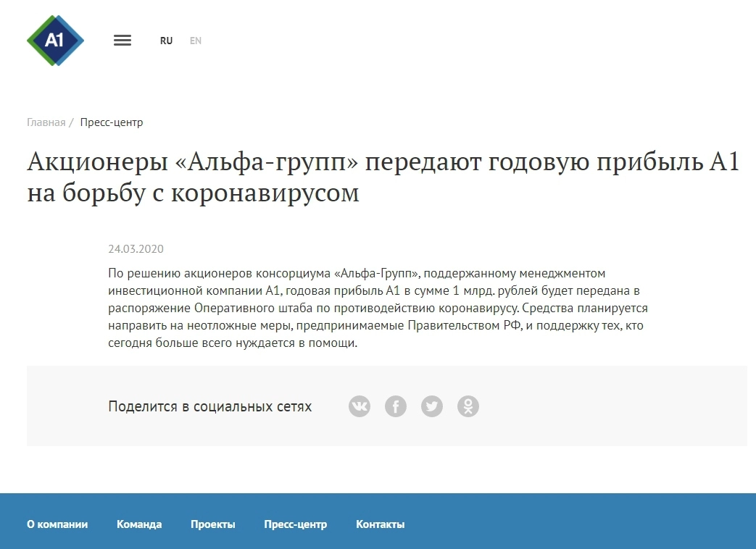
Task: Select Пресс-центр in the footer navigation
Action: 295,524
